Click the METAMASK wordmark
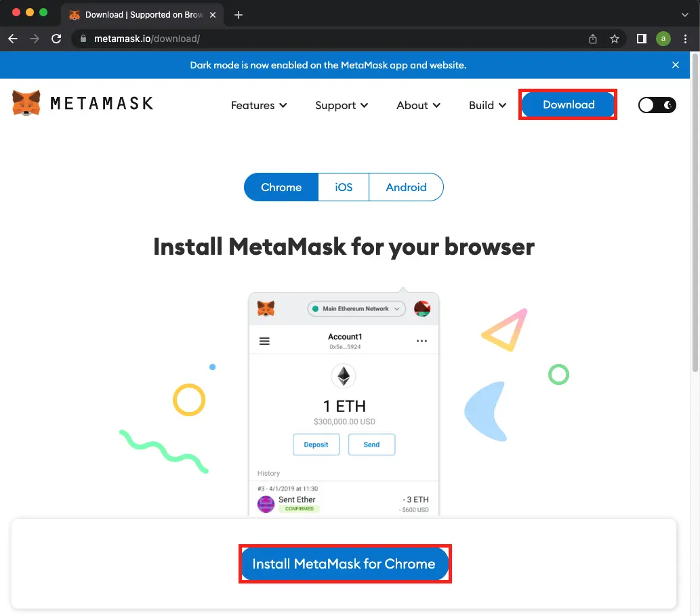 point(102,103)
